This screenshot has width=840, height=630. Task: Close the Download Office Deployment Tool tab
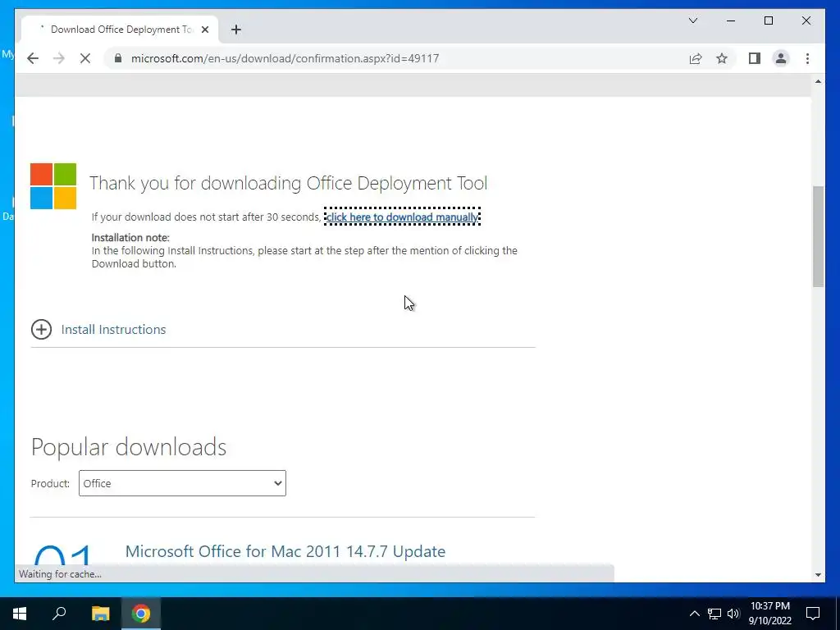click(x=205, y=30)
